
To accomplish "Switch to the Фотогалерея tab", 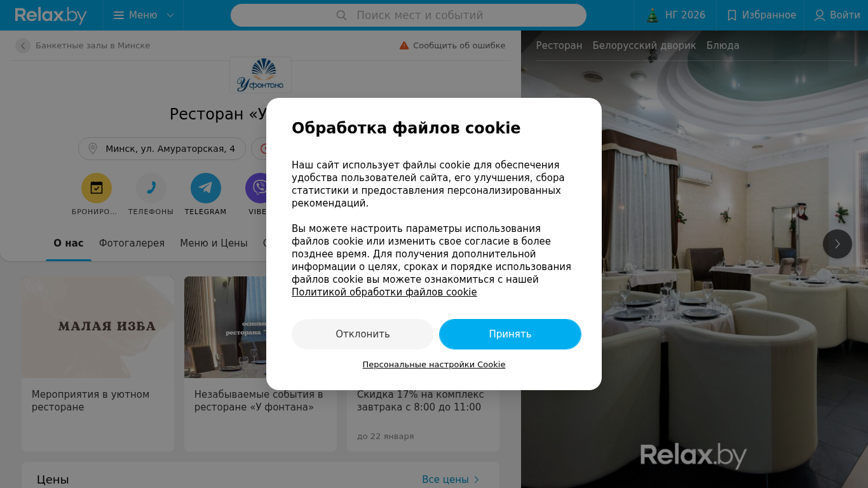I will (x=132, y=243).
